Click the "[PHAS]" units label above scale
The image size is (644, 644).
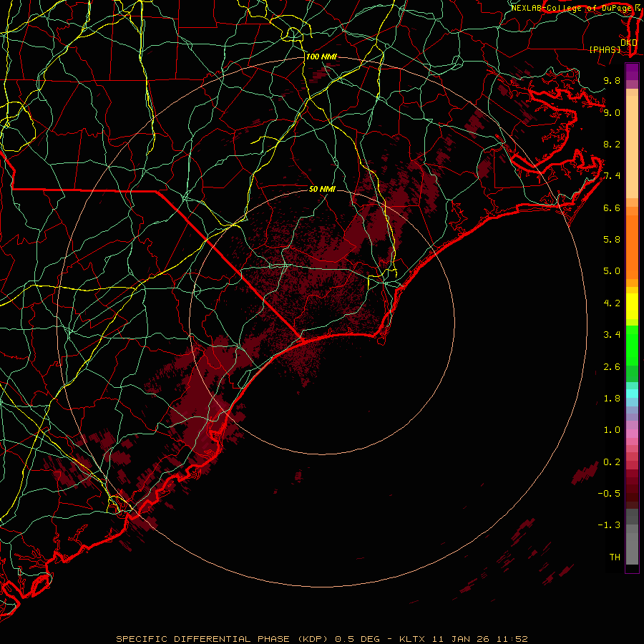[605, 50]
